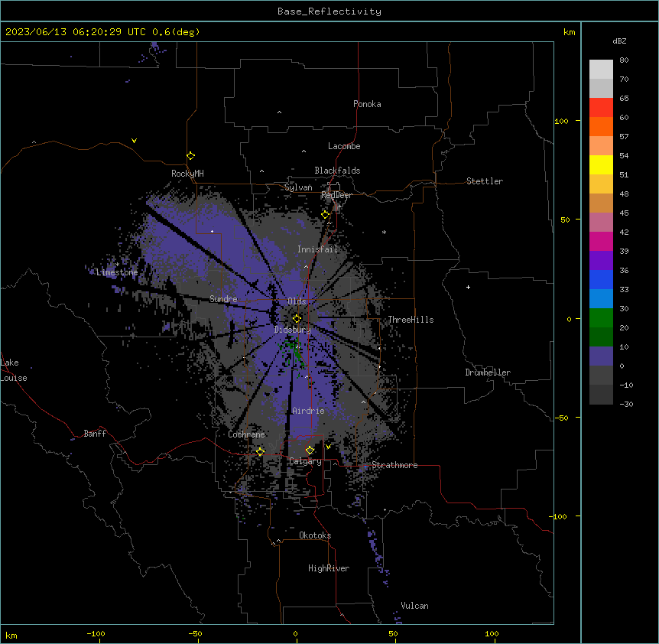
Task: Click the Didsbury town label
Action: (x=293, y=330)
